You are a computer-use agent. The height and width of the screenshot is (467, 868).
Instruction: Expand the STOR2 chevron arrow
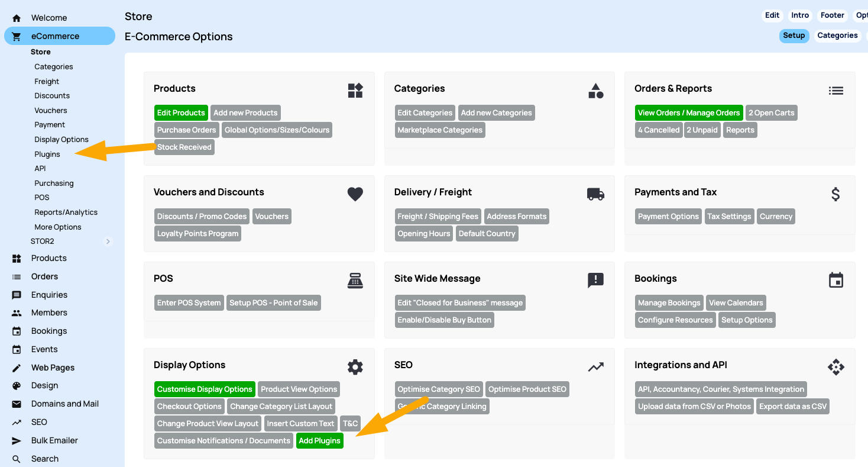[108, 241]
